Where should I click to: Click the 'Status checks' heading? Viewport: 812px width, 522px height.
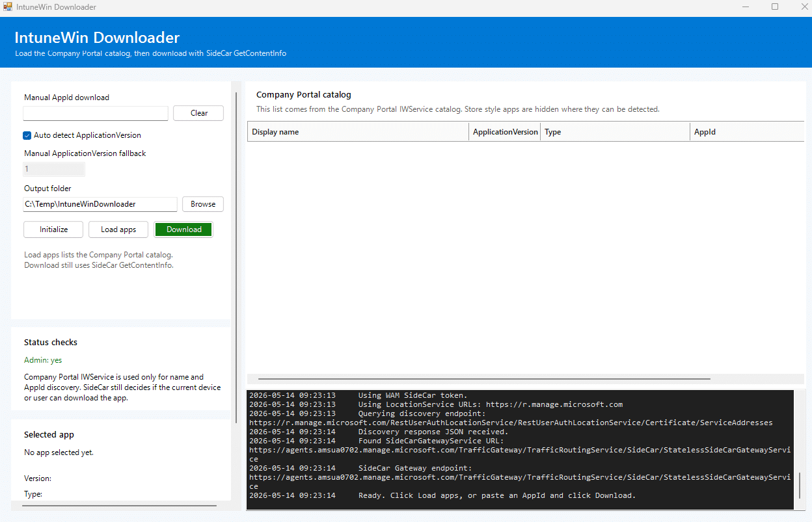[51, 342]
